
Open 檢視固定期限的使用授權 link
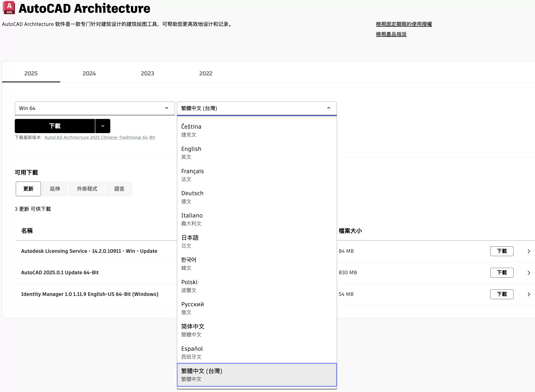404,24
